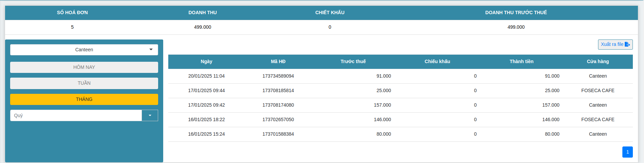Image resolution: width=644 pixels, height=163 pixels.
Task: Select invoice 173708174080 row
Action: (278, 105)
